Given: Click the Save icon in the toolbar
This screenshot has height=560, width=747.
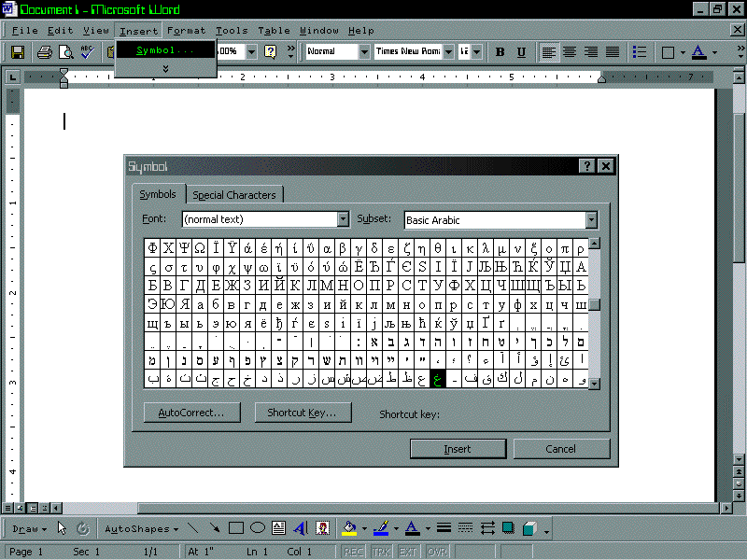Looking at the screenshot, I should 18,52.
